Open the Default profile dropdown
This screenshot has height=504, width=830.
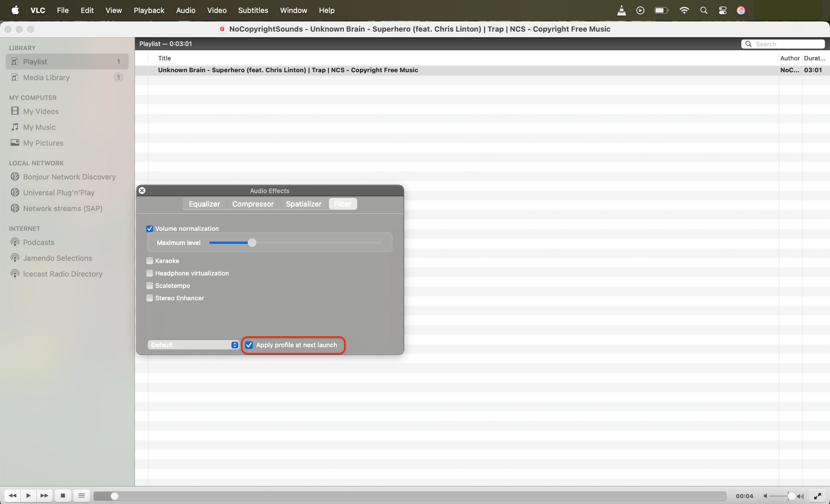click(193, 345)
